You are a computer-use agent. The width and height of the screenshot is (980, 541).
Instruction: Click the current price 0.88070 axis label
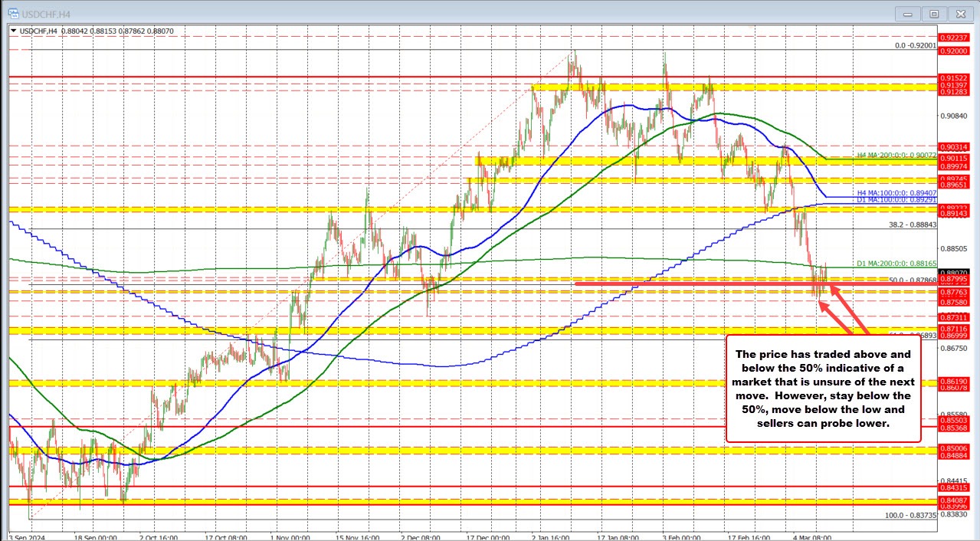pyautogui.click(x=955, y=272)
